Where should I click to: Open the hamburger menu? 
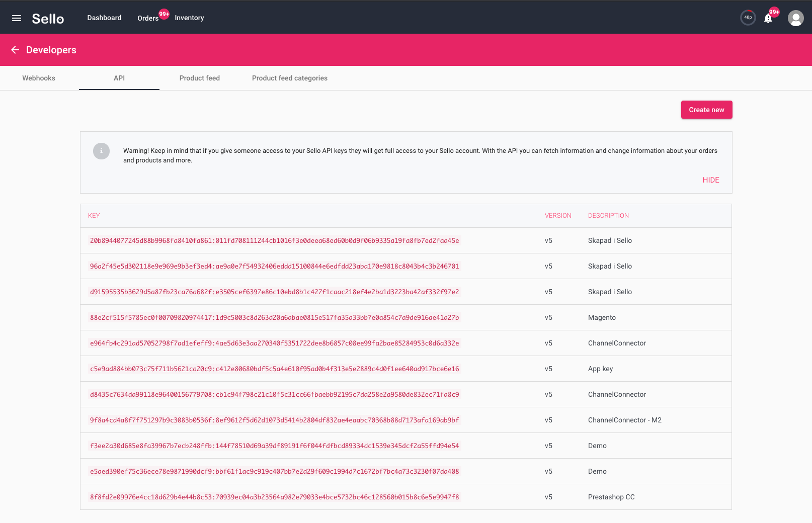(17, 18)
